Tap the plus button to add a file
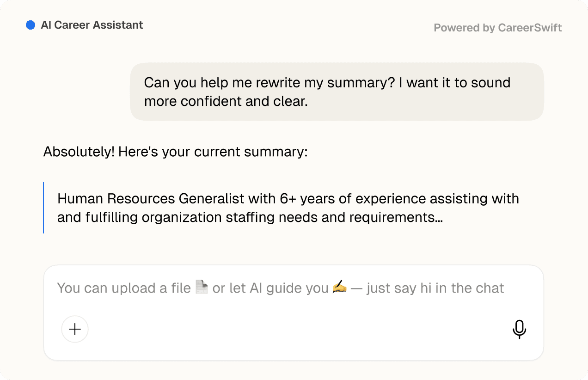 [74, 329]
